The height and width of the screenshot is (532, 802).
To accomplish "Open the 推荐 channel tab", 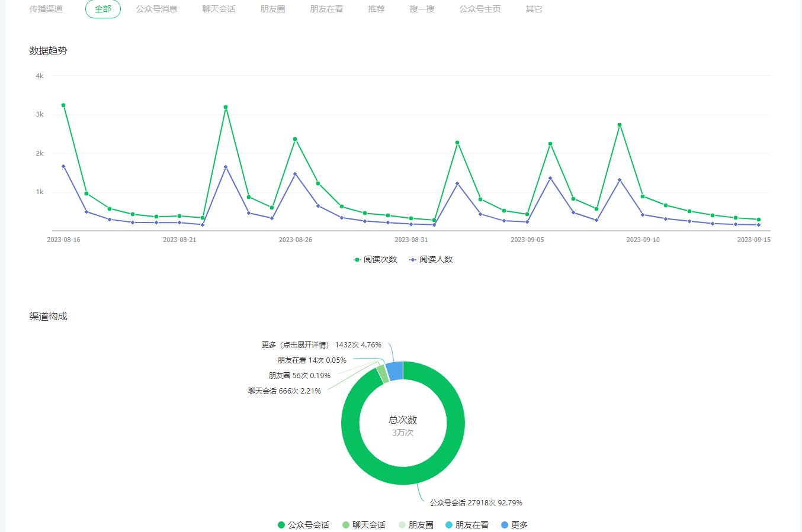I will tap(376, 9).
